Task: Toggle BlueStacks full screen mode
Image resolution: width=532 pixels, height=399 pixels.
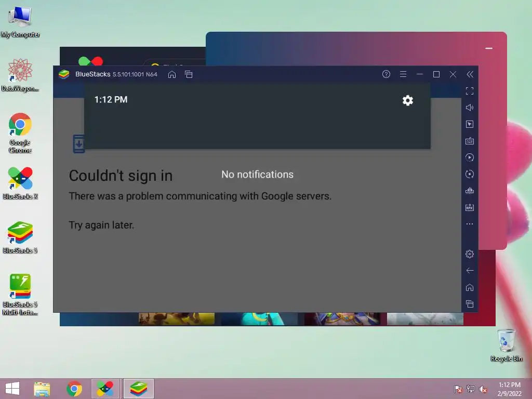Action: tap(470, 91)
